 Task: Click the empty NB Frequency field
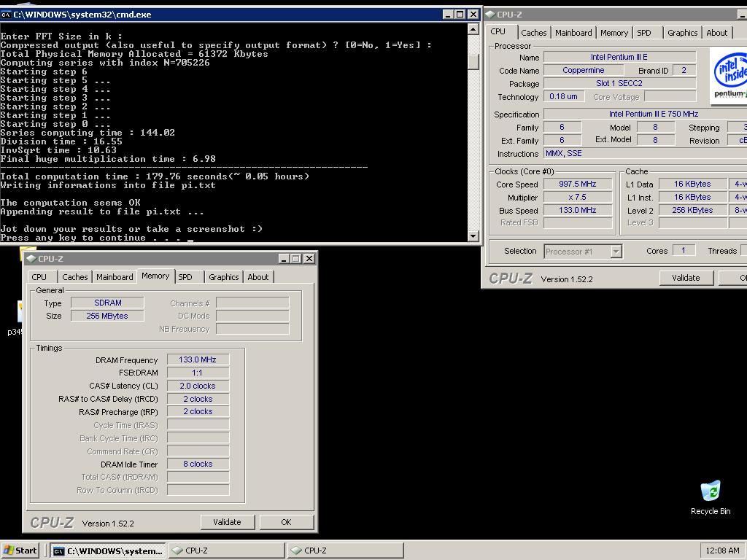tap(252, 329)
